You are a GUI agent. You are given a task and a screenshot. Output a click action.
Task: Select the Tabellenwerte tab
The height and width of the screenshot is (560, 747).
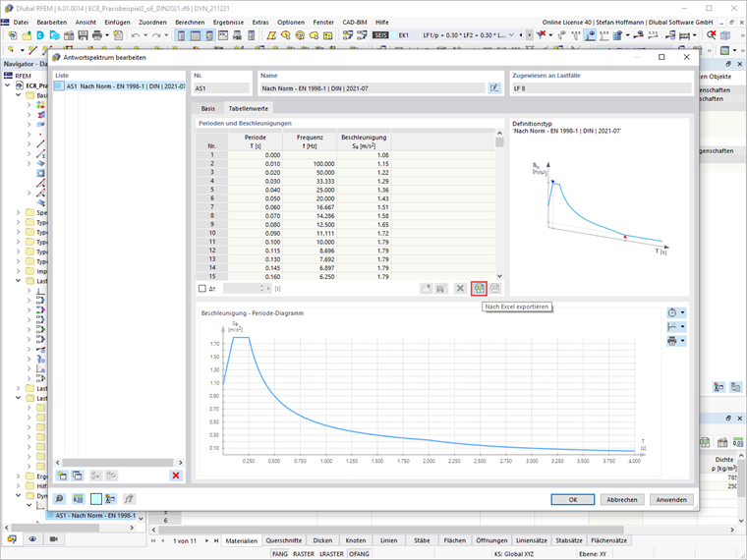[248, 109]
